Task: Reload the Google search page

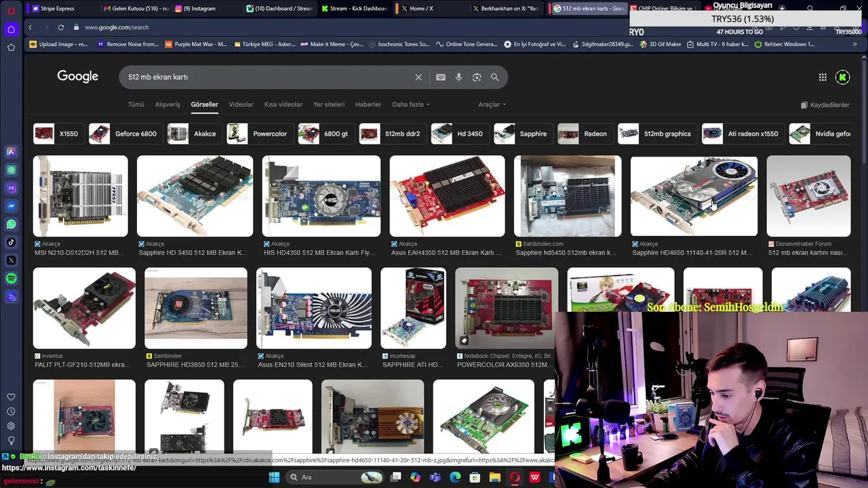Action: [60, 27]
